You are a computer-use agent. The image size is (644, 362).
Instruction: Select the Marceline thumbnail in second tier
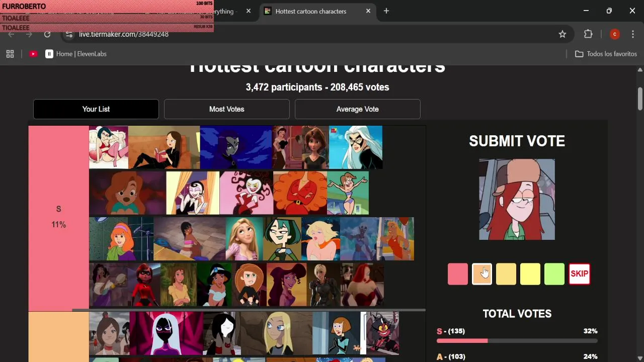click(x=222, y=333)
